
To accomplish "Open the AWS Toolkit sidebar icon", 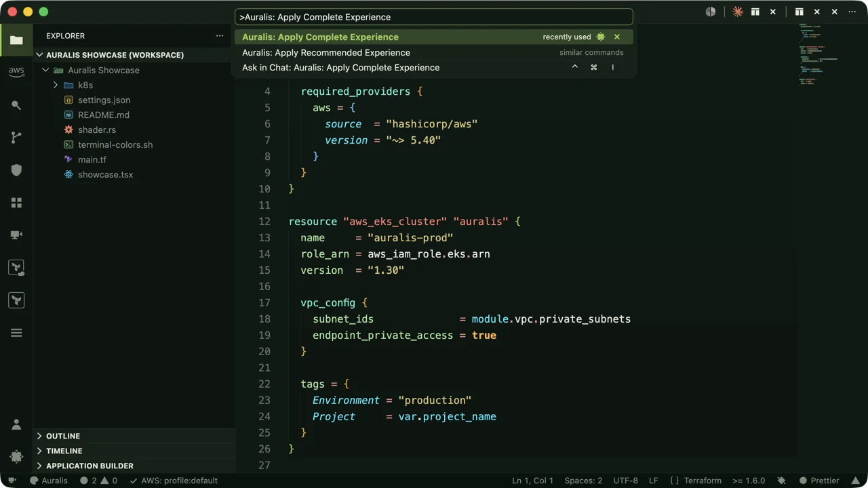I will [x=16, y=72].
